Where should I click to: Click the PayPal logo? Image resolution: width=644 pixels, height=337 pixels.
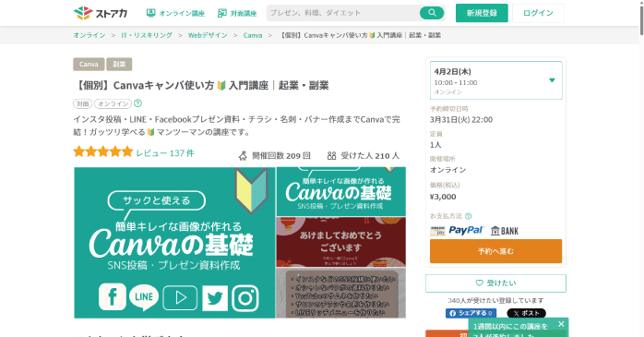pyautogui.click(x=467, y=230)
